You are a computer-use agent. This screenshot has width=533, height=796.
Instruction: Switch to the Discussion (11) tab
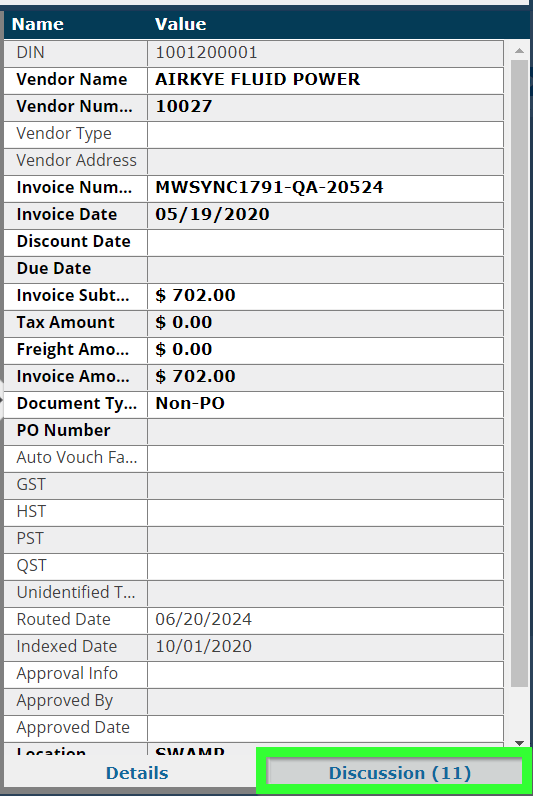pos(394,773)
